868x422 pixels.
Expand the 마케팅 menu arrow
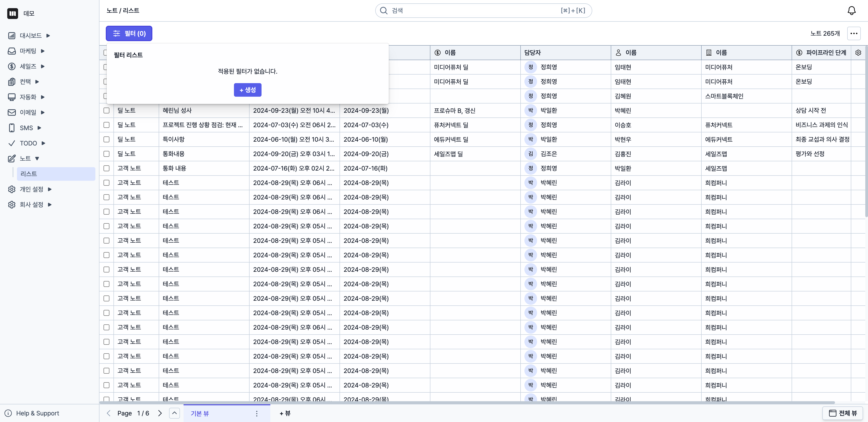point(43,51)
